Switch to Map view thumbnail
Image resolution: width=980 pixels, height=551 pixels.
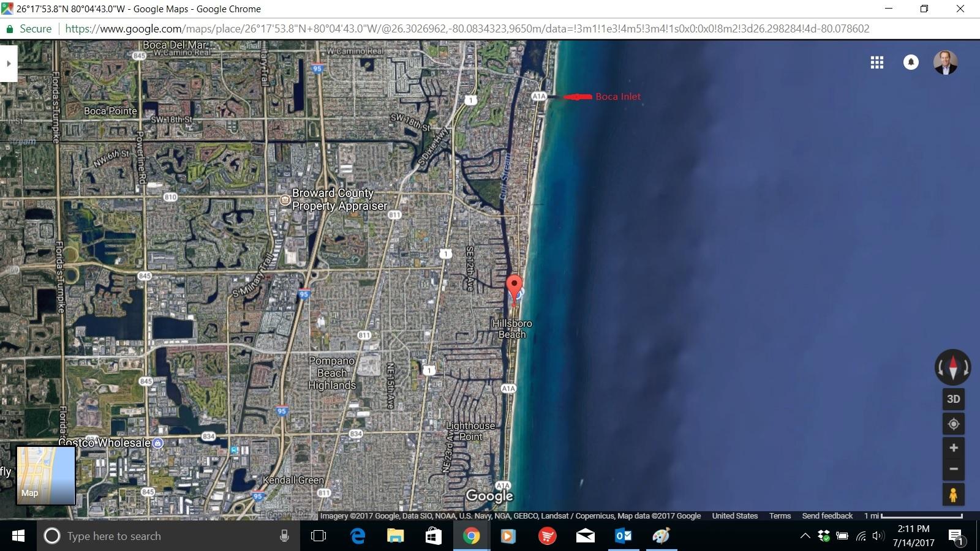pos(45,476)
